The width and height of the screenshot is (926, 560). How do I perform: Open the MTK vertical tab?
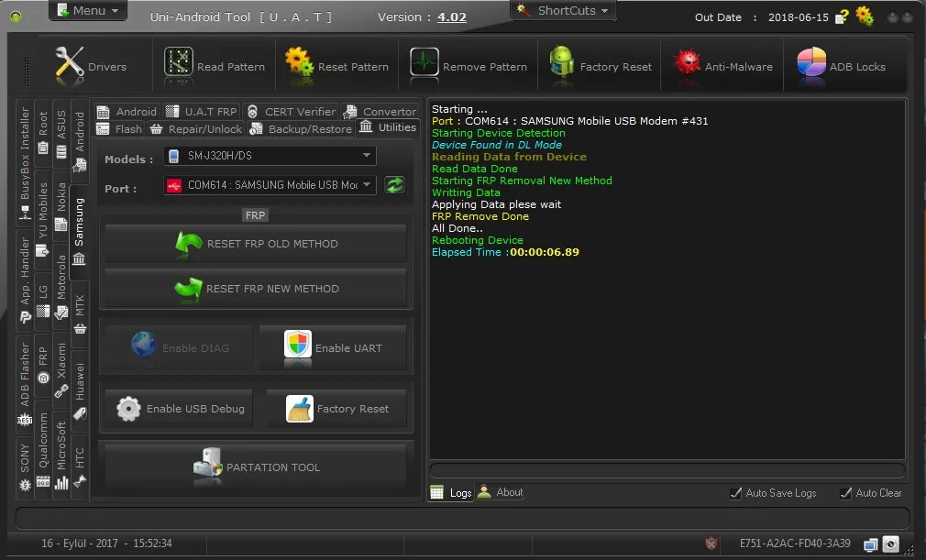pos(80,314)
